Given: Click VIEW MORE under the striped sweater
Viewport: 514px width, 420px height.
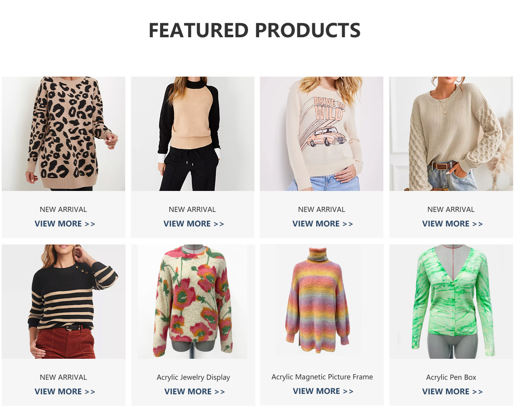Looking at the screenshot, I should pyautogui.click(x=65, y=392).
